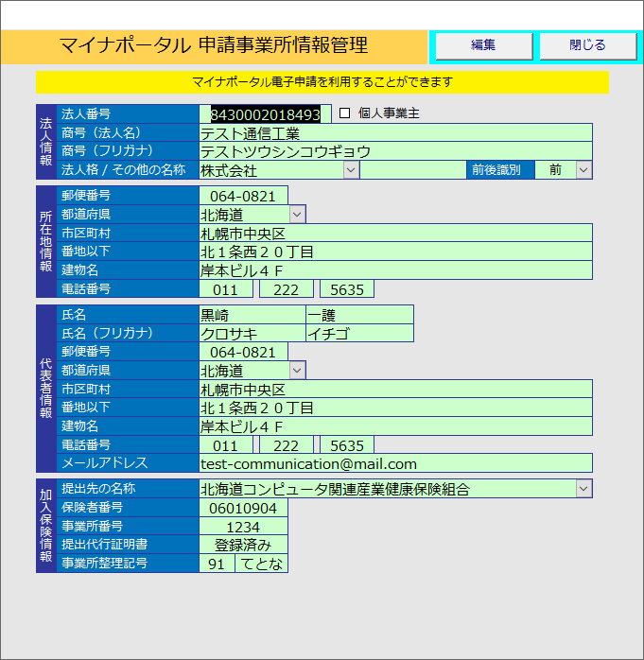Click the 所在地 市区町村 field
Screen dimensions: 644x660
[x=395, y=234]
